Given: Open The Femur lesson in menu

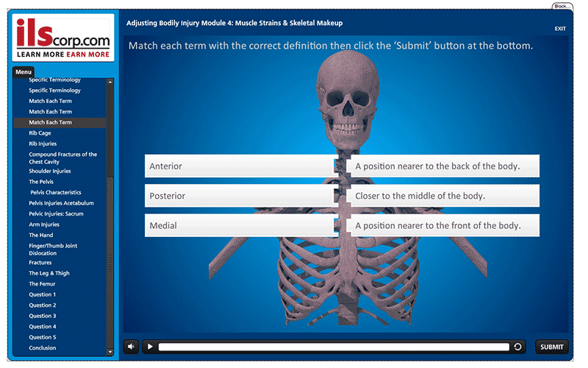Looking at the screenshot, I should (x=42, y=283).
